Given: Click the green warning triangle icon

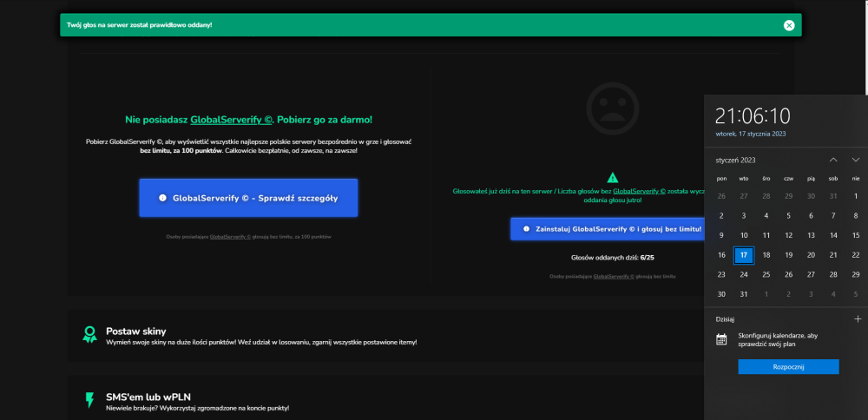Looking at the screenshot, I should pos(612,178).
